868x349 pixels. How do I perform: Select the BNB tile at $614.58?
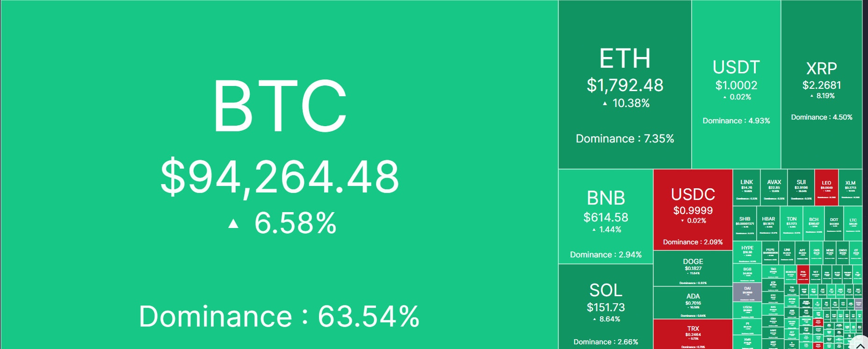click(606, 217)
